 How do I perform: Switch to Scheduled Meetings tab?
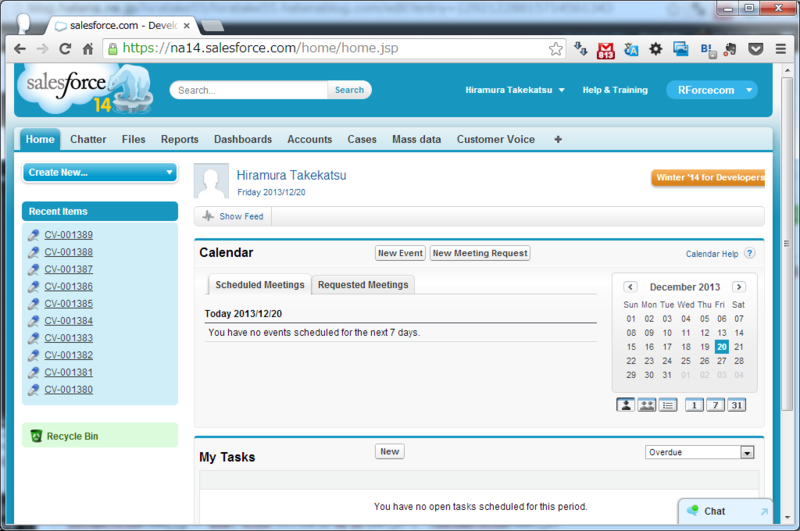260,285
